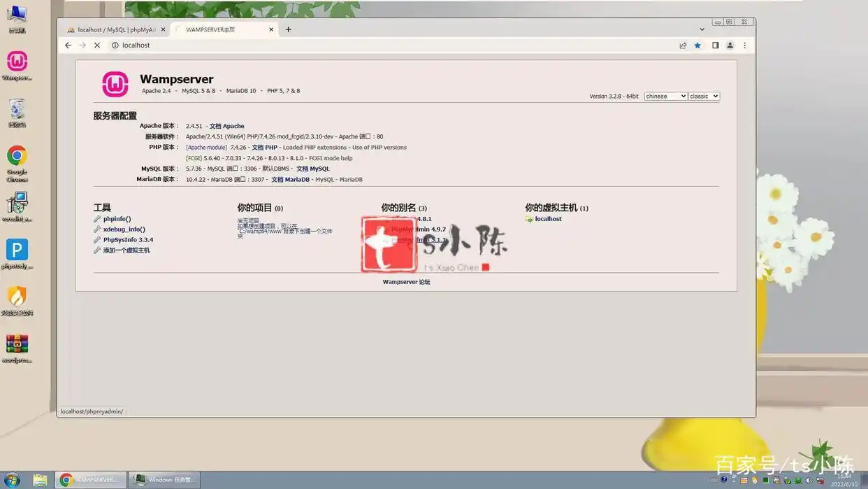Click the localhost virtual host link

pos(547,218)
